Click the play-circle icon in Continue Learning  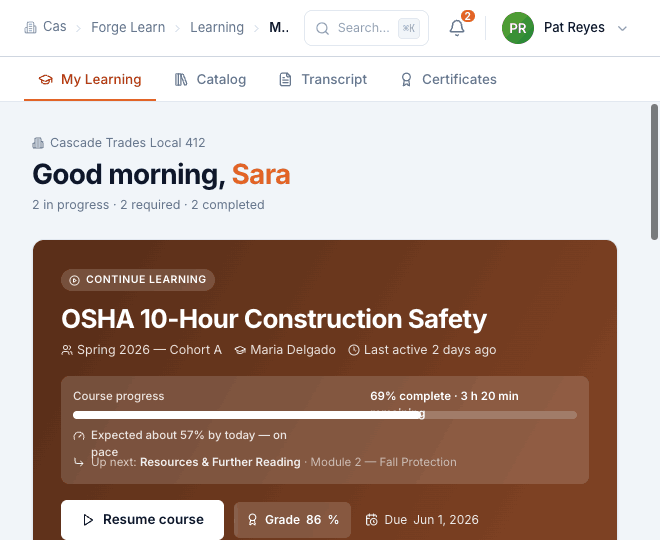coord(75,280)
